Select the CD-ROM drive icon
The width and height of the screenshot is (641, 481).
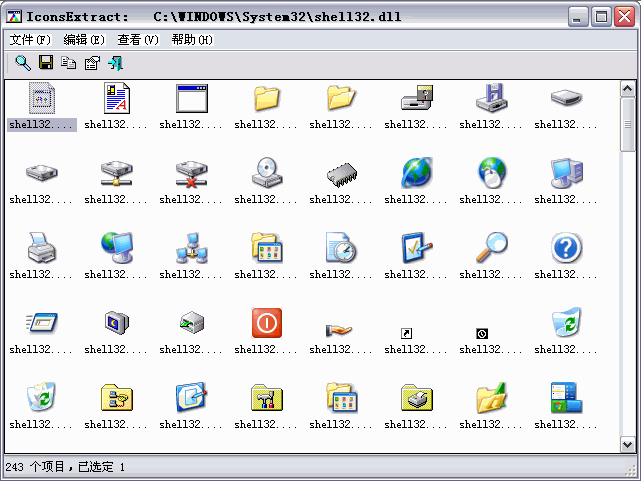267,172
